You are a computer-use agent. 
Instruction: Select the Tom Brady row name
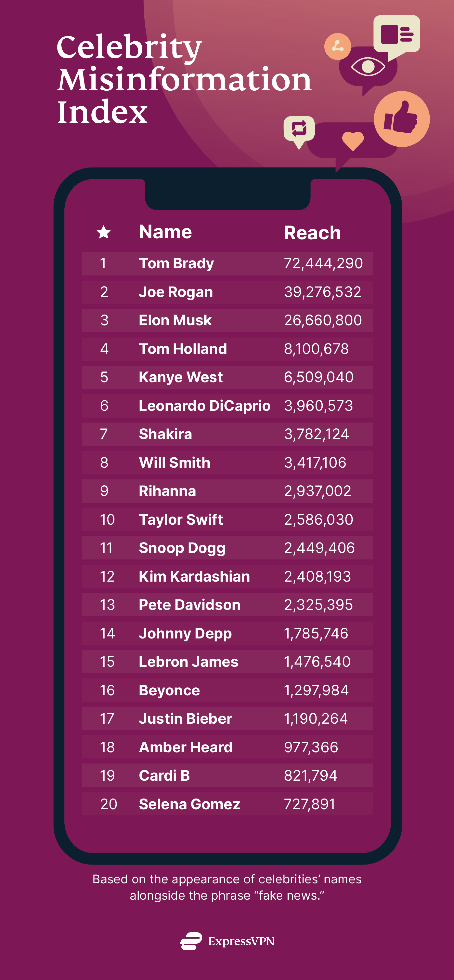176,263
